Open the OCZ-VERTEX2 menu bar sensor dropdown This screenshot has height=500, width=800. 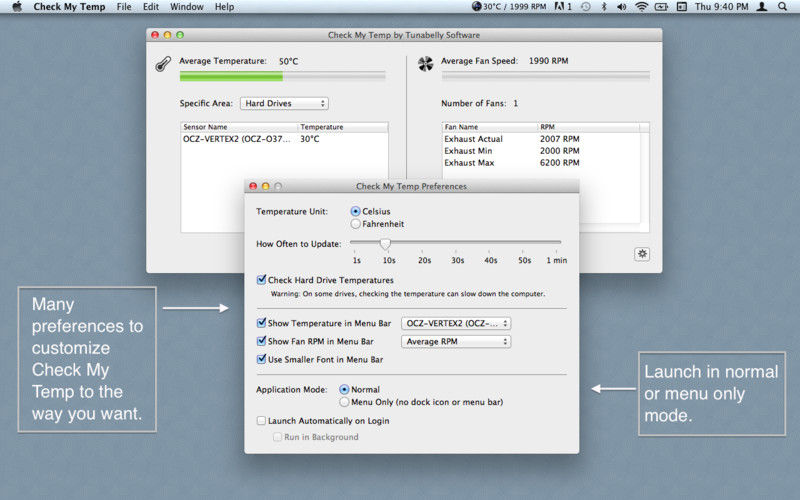pos(456,323)
